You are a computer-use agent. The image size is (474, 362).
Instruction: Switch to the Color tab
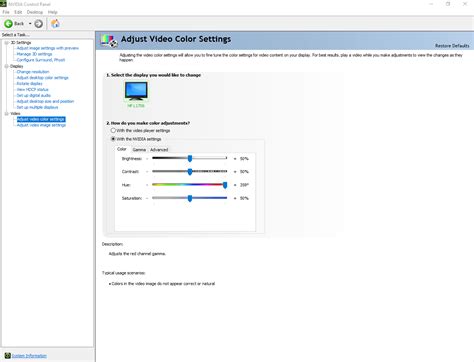(x=122, y=149)
